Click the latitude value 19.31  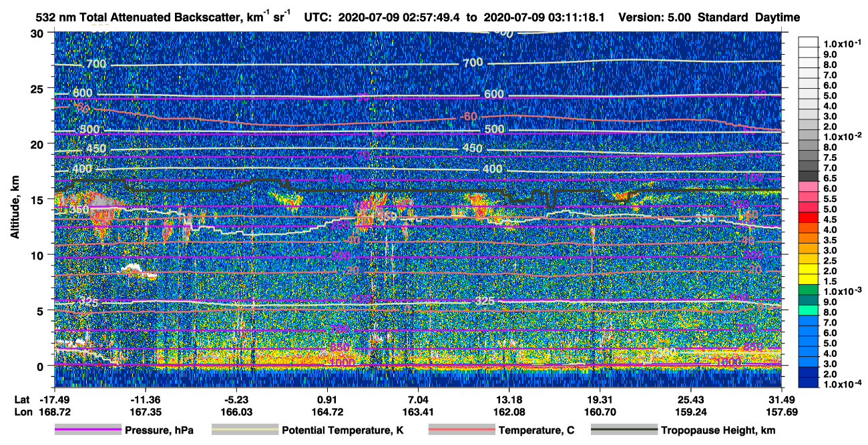point(600,400)
